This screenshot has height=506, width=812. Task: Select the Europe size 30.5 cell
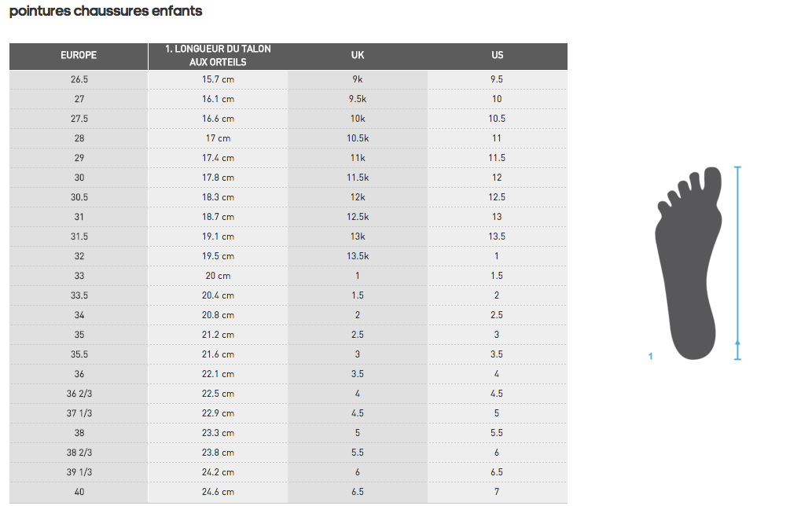coord(79,197)
